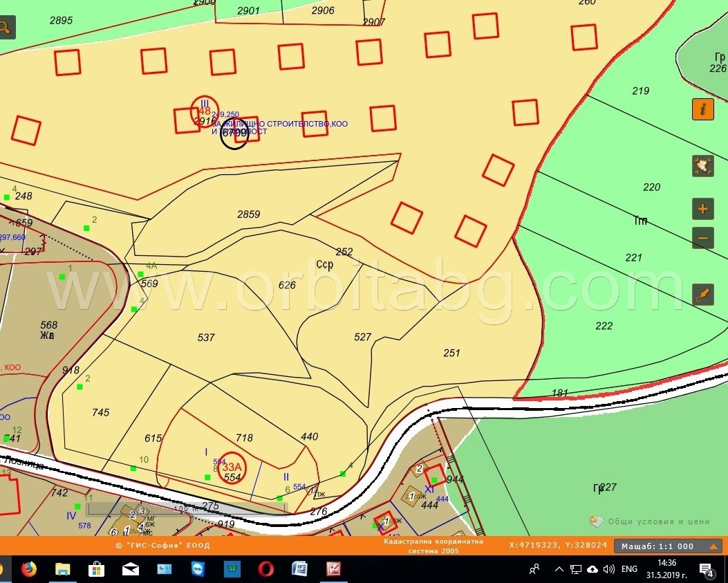The image size is (728, 583).
Task: Zoom map to full extent
Action: [703, 166]
